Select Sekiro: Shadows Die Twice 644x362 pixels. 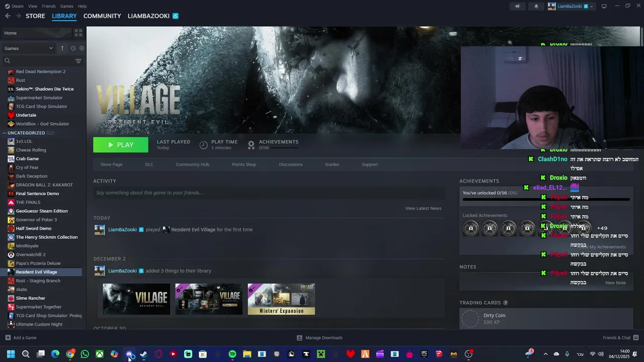point(45,89)
